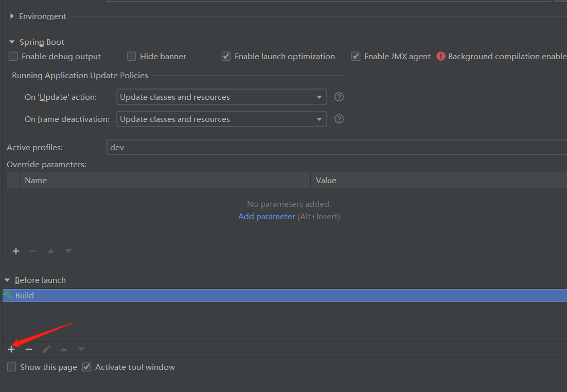Screen dimensions: 567x392
Task: Click the Add parameter link
Action: point(267,216)
